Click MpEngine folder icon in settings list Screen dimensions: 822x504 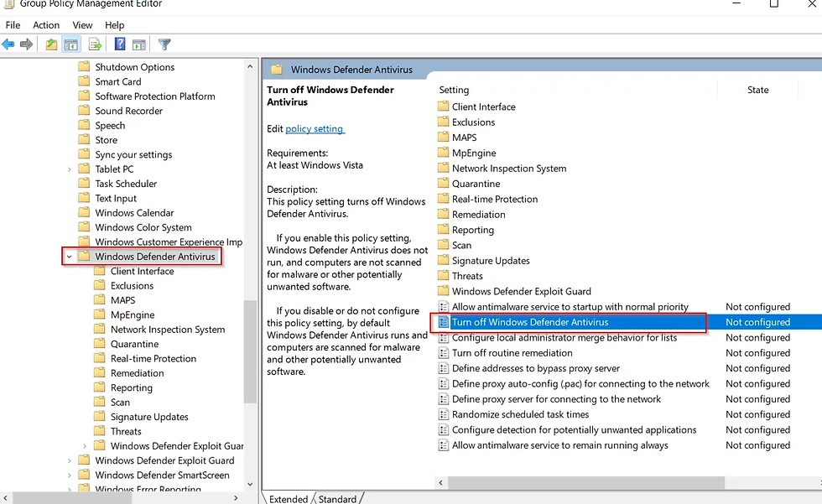(444, 153)
